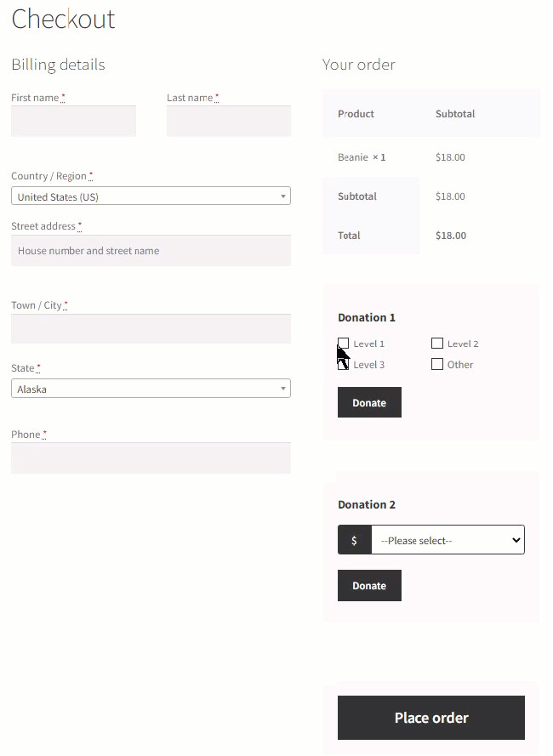Image resolution: width=553 pixels, height=756 pixels.
Task: Open the Country / Region dropdown
Action: 151,196
